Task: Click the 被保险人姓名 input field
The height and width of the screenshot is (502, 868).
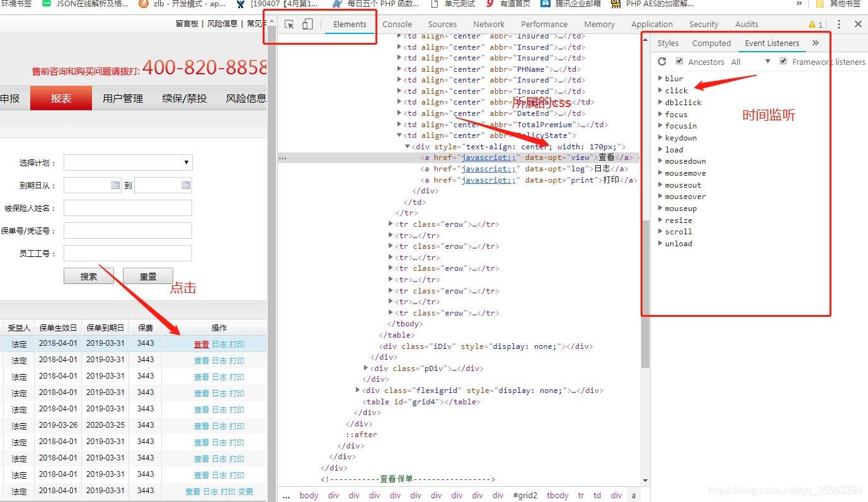Action: tap(128, 208)
